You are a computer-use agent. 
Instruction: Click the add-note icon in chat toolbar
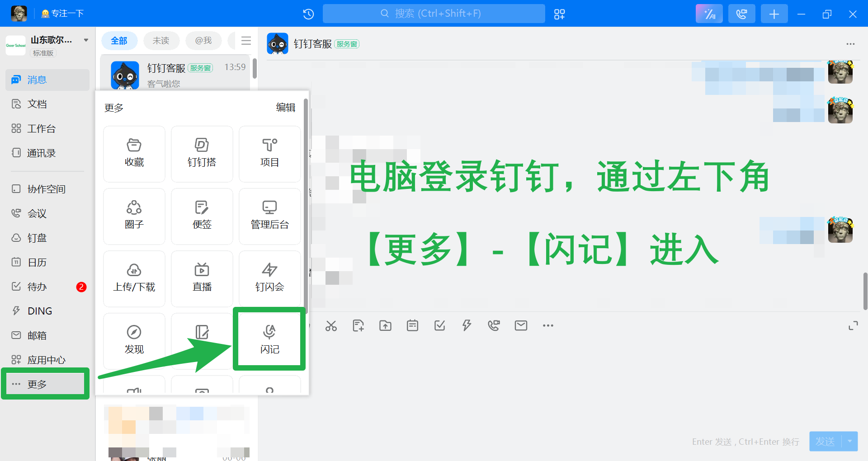click(x=358, y=325)
